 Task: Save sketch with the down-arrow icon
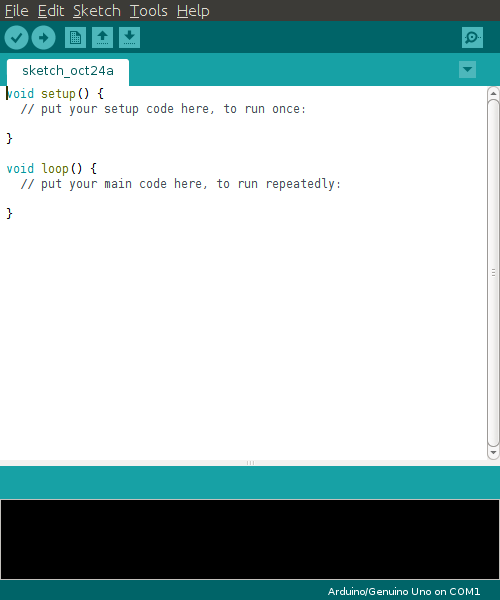tap(129, 38)
